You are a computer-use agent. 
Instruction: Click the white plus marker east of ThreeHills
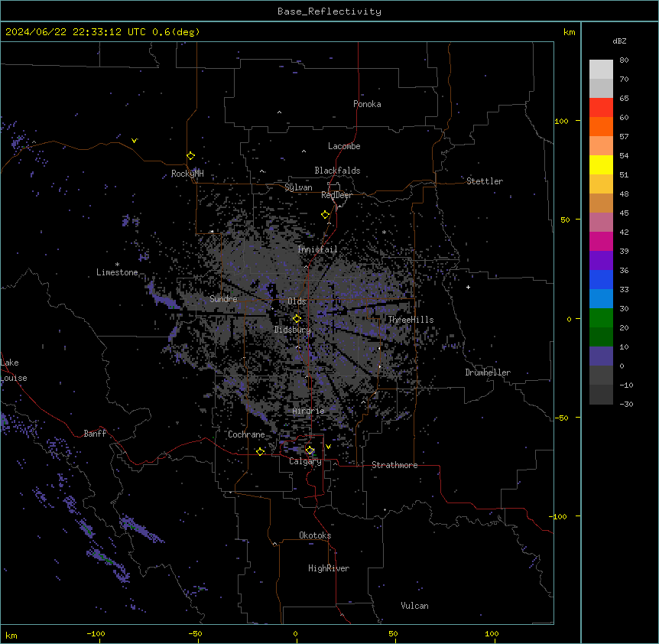click(468, 287)
